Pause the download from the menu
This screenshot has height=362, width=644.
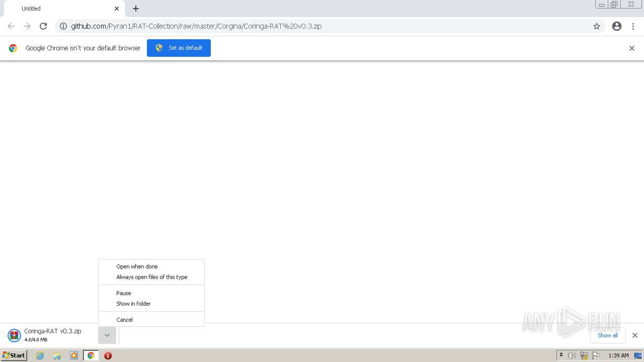(x=151, y=293)
